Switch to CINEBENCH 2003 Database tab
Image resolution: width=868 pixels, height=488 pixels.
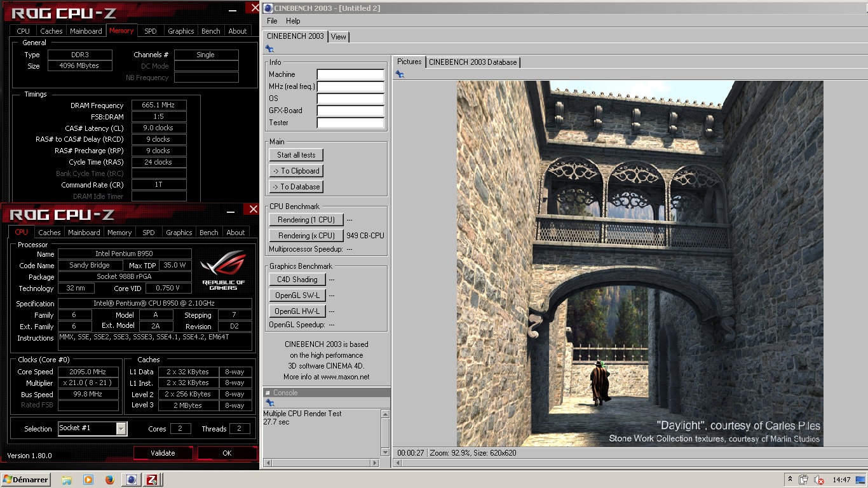(x=473, y=62)
